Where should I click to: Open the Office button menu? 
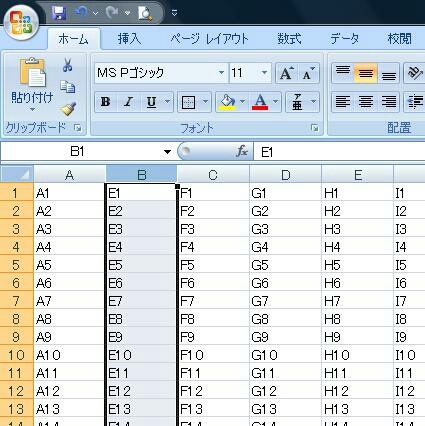(21, 23)
